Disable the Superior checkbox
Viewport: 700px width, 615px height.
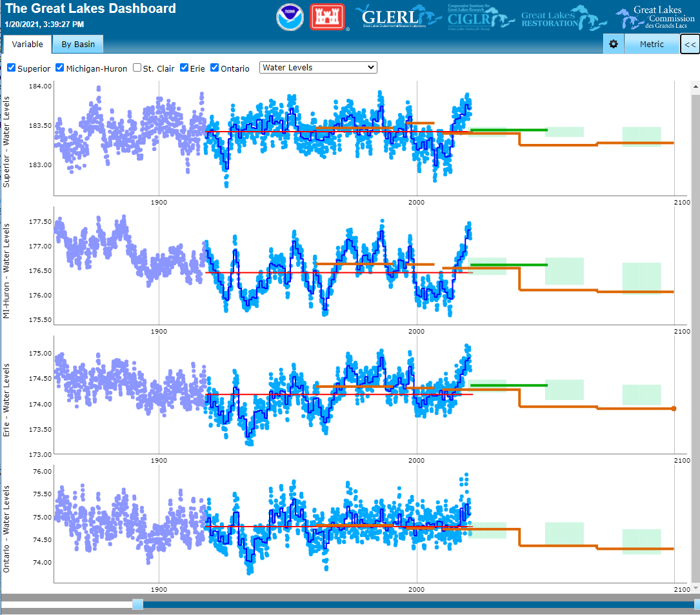point(11,67)
